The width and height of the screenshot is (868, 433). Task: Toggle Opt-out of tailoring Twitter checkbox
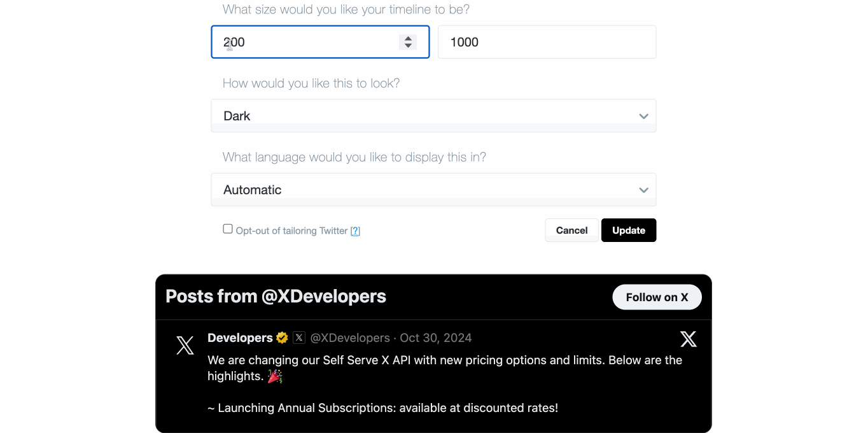[x=228, y=229]
